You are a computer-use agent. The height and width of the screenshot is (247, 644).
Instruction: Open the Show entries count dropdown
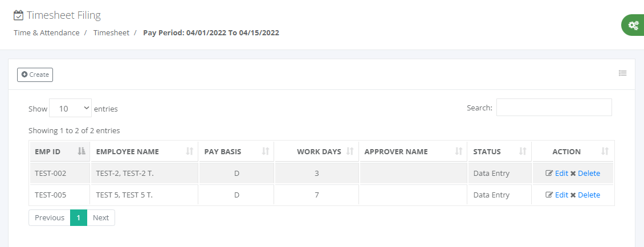tap(70, 109)
